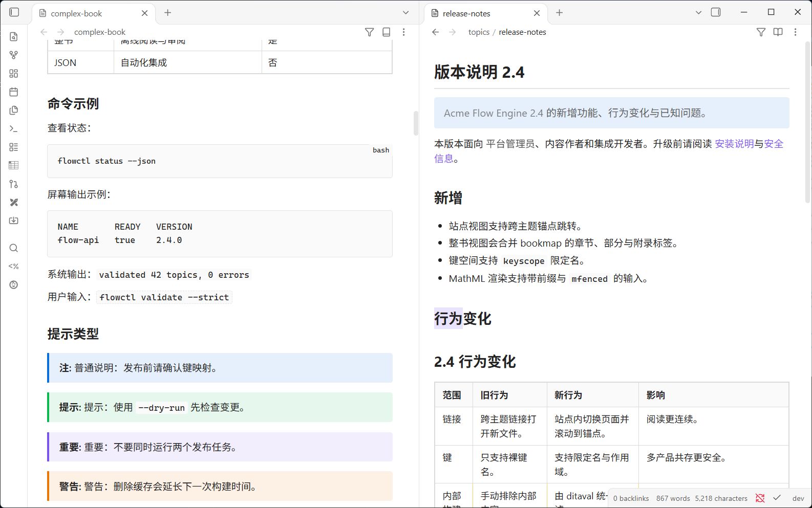Click the dev label in status bar

(x=798, y=498)
